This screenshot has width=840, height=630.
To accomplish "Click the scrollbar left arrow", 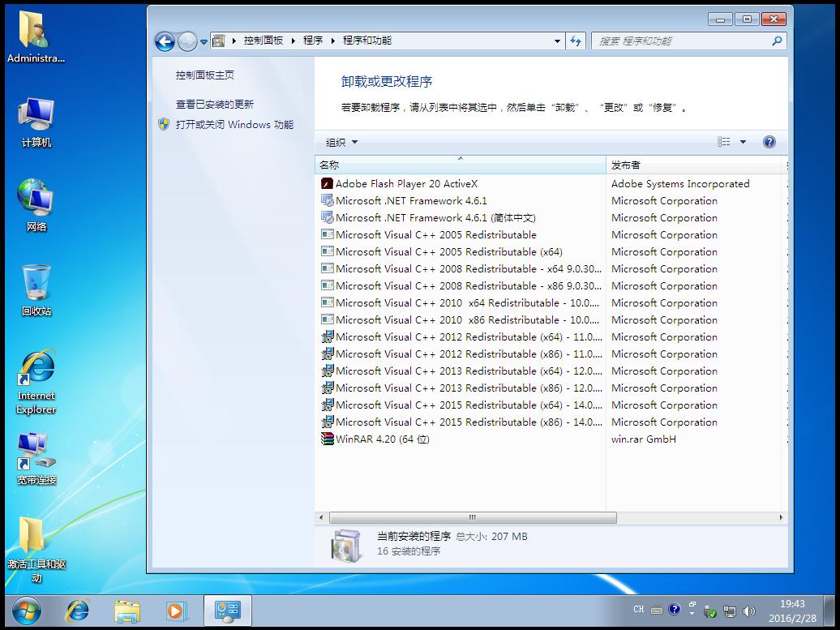I will 321,517.
